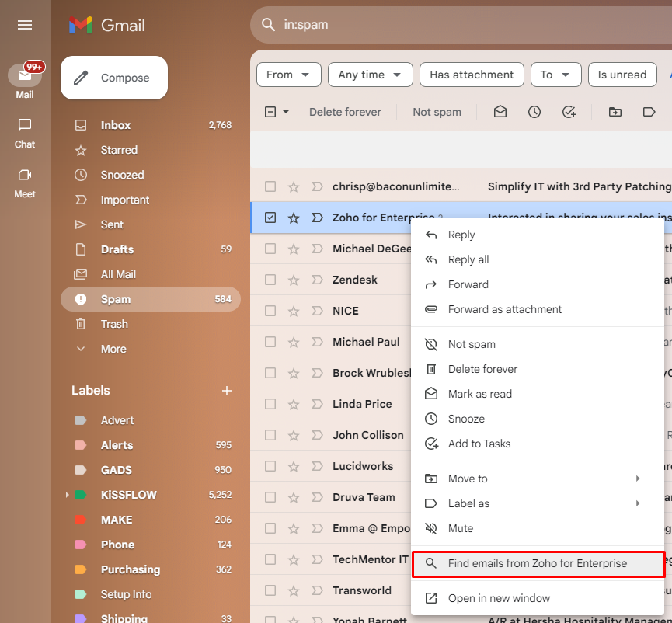Image resolution: width=672 pixels, height=623 pixels.
Task: Expand the Label as submenu
Action: coord(538,503)
